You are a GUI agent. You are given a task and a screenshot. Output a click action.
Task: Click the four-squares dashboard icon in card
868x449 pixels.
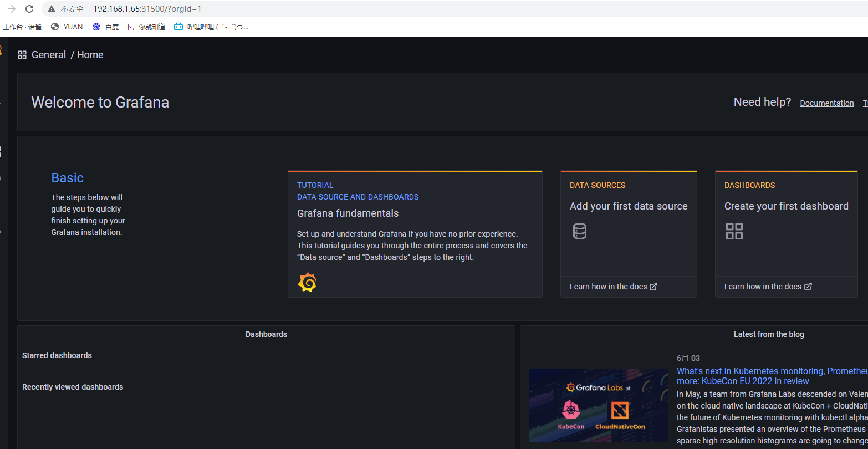(734, 231)
